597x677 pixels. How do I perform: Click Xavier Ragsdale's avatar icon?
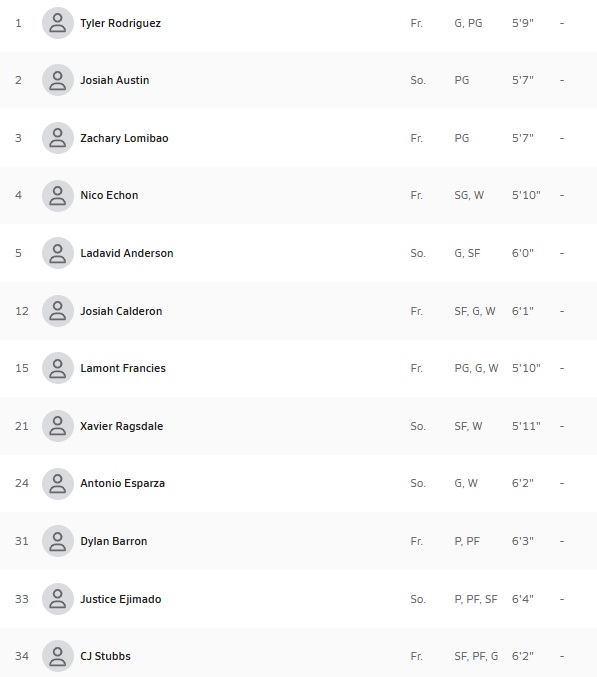tap(57, 426)
